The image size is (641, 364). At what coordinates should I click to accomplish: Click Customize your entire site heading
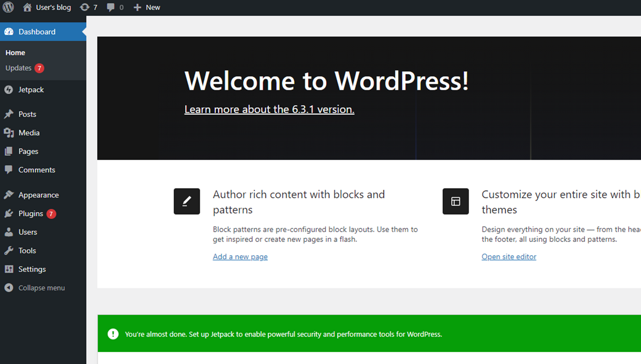(x=561, y=202)
